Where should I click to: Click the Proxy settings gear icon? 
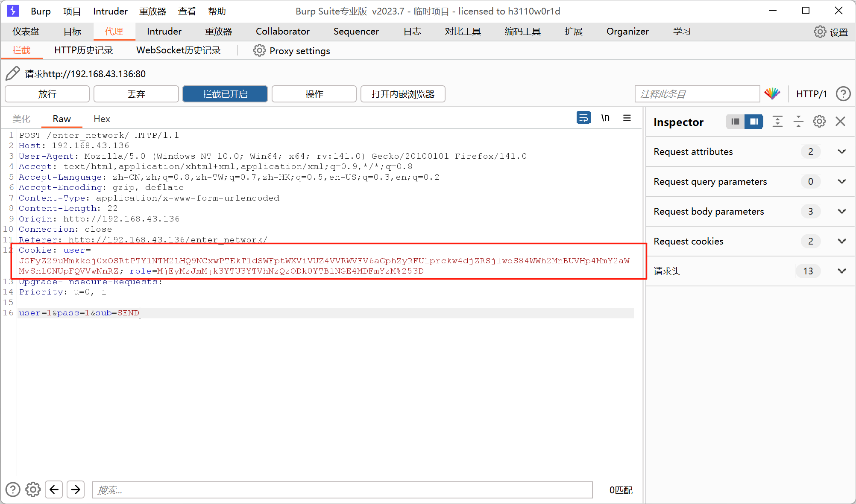[x=259, y=51]
